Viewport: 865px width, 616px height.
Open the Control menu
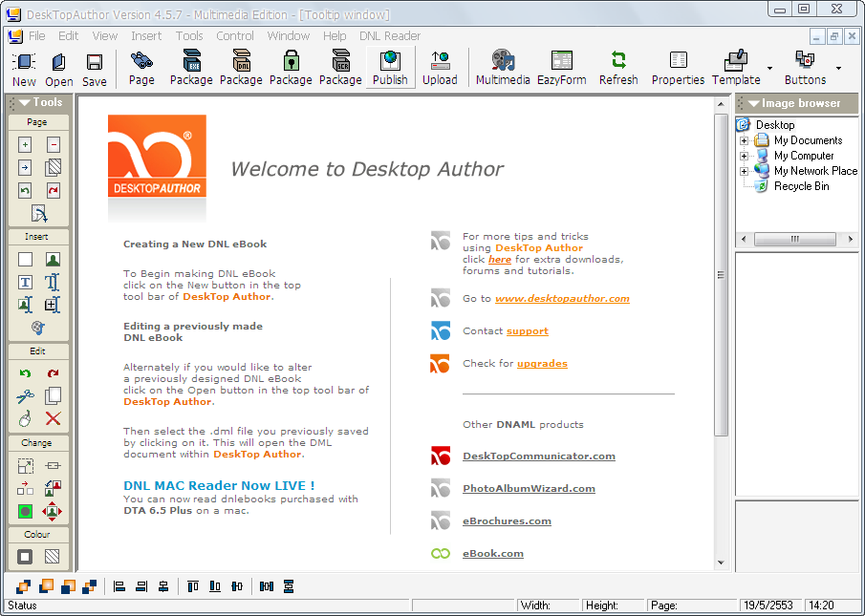point(235,36)
